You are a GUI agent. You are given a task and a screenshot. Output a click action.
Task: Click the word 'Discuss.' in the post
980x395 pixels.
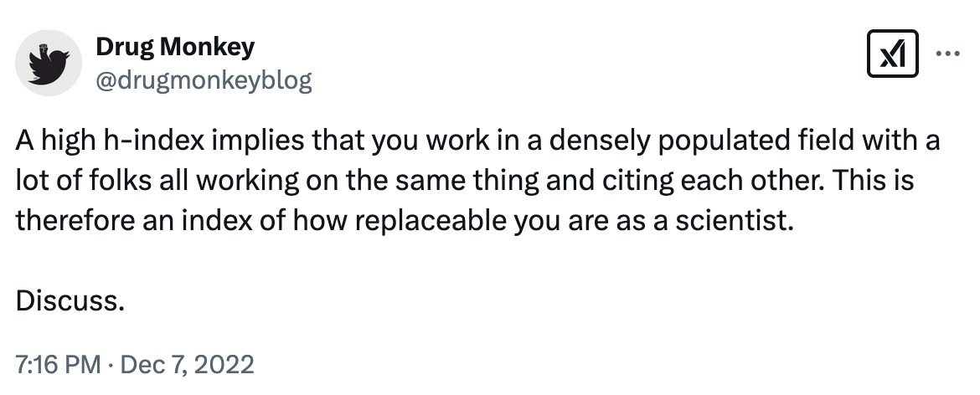click(70, 300)
